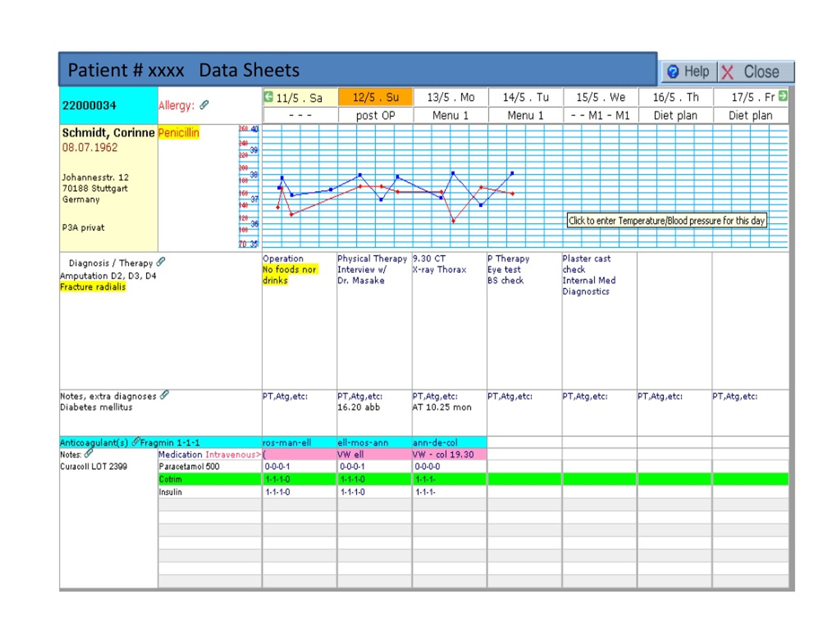The width and height of the screenshot is (840, 630).
Task: Click the 'Insulin' medication row
Action: (x=210, y=492)
